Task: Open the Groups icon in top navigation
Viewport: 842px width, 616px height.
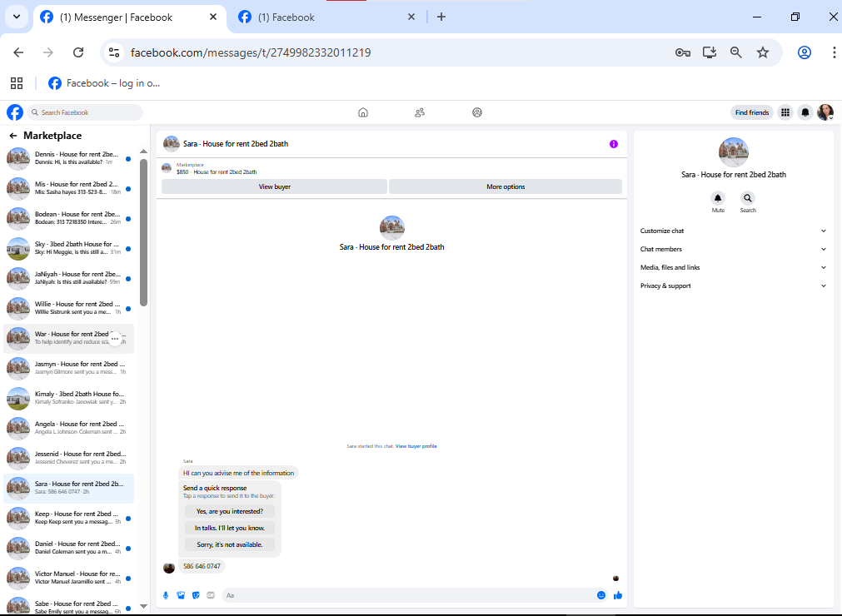Action: [x=477, y=112]
